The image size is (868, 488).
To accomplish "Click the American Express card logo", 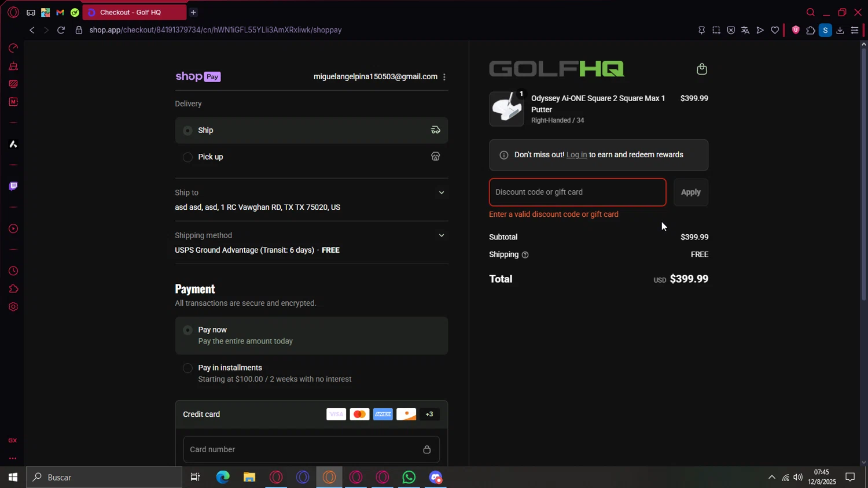I will point(383,414).
